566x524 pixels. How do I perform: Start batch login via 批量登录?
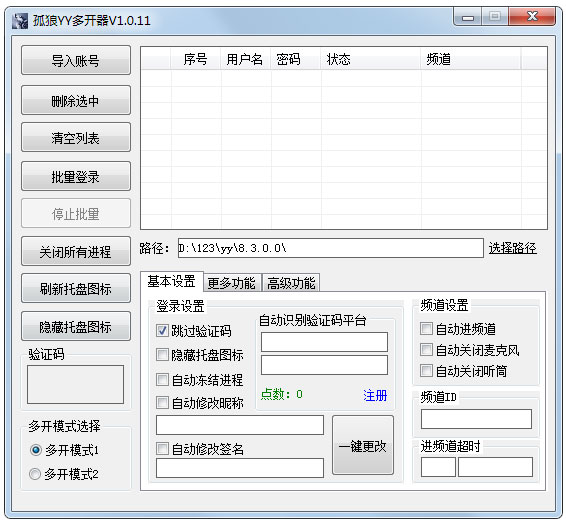click(76, 176)
